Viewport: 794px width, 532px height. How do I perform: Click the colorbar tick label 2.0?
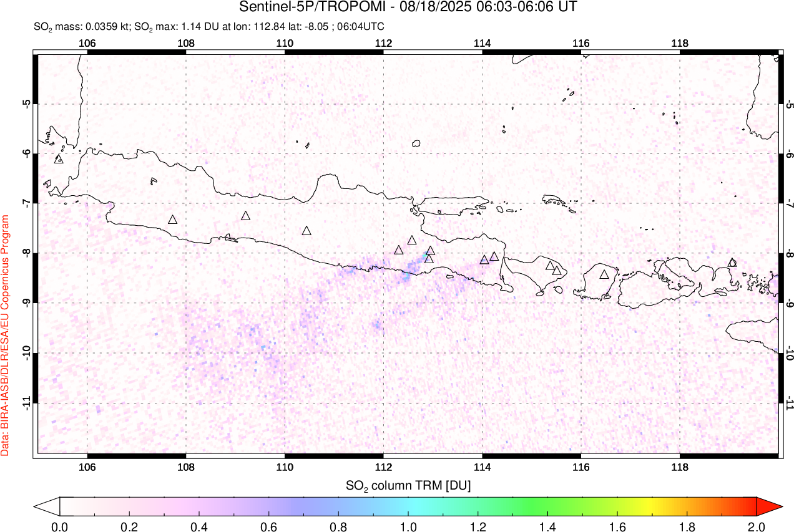click(x=756, y=526)
